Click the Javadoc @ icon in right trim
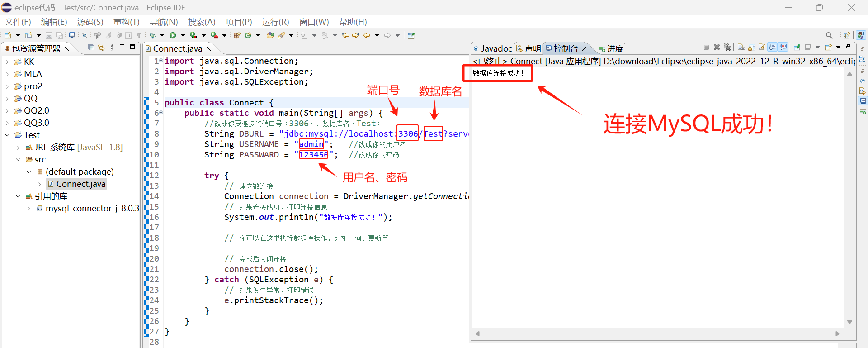The image size is (868, 348). tap(863, 81)
